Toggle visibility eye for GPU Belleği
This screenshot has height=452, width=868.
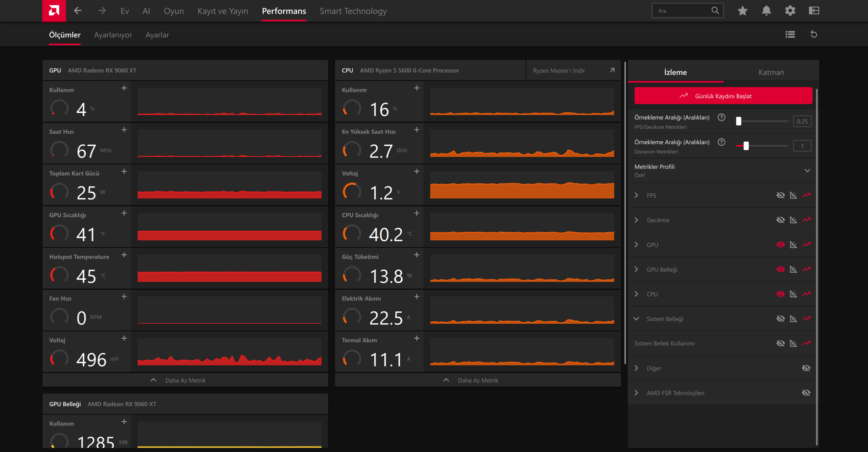(x=781, y=270)
